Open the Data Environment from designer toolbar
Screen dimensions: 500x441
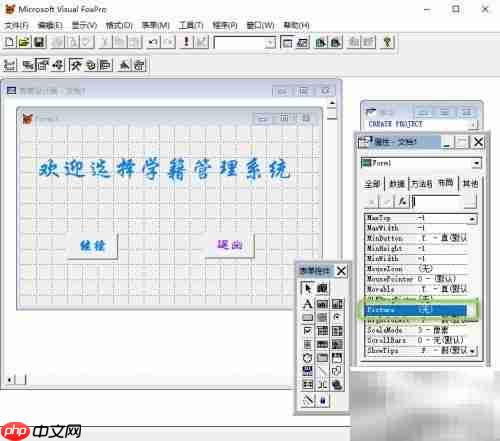point(28,65)
